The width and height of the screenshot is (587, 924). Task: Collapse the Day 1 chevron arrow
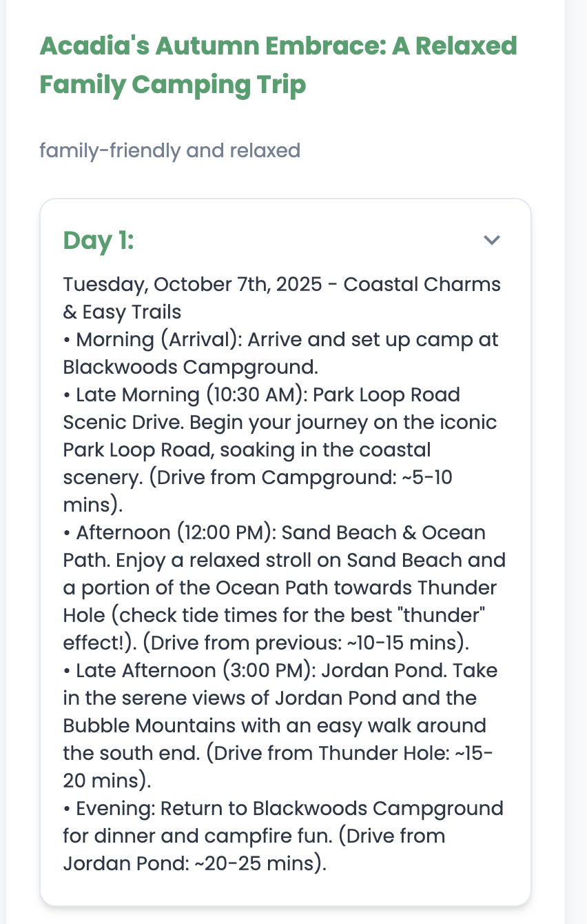click(491, 240)
